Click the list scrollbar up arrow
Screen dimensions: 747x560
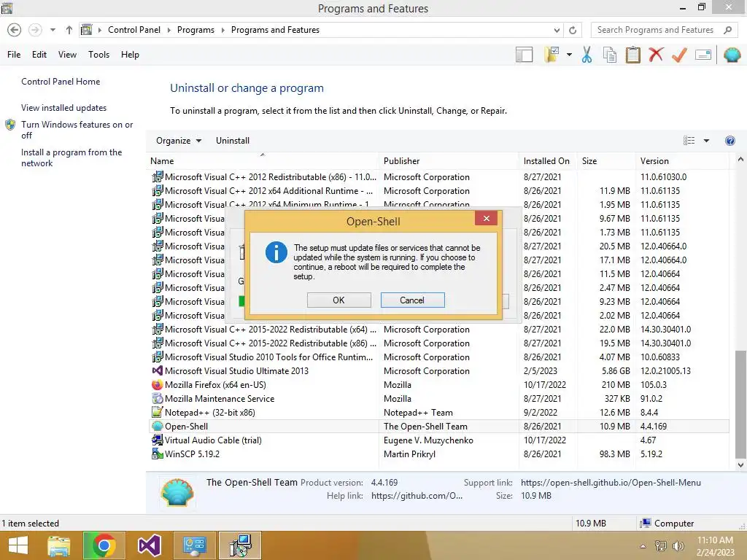[740, 160]
